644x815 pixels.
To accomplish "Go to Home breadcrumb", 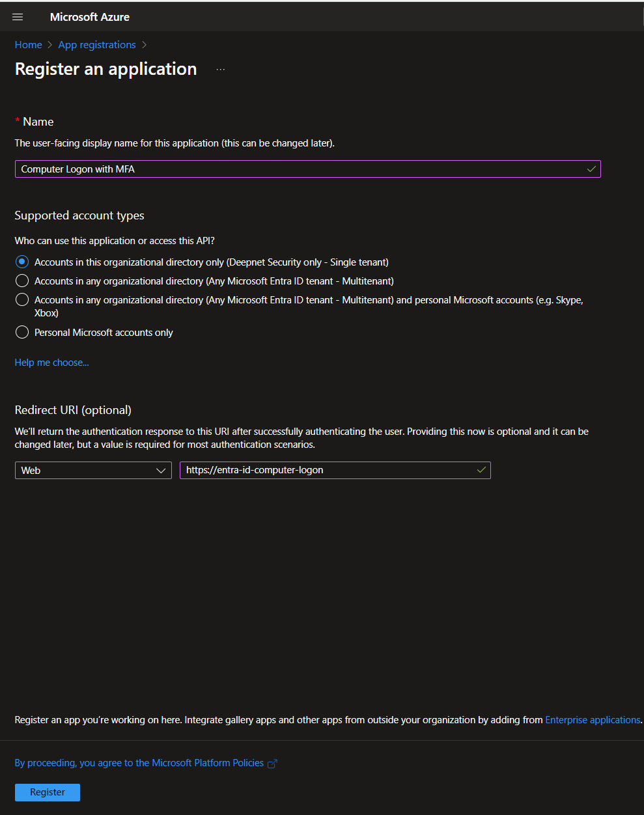I will point(28,45).
